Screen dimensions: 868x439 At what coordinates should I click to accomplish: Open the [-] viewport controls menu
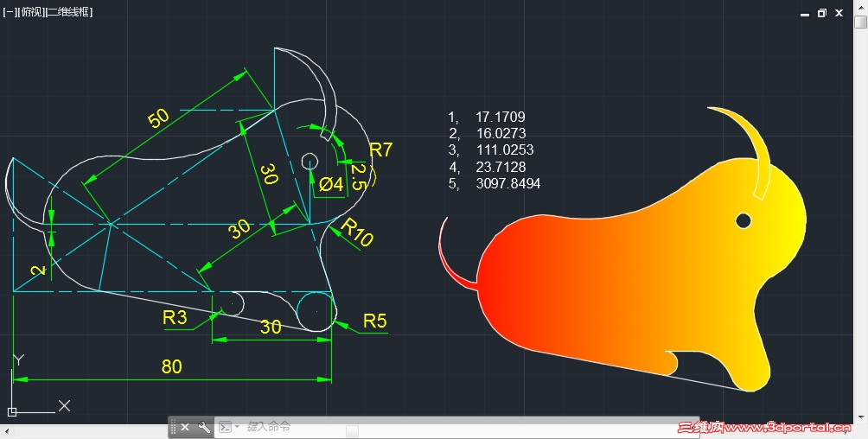9,12
